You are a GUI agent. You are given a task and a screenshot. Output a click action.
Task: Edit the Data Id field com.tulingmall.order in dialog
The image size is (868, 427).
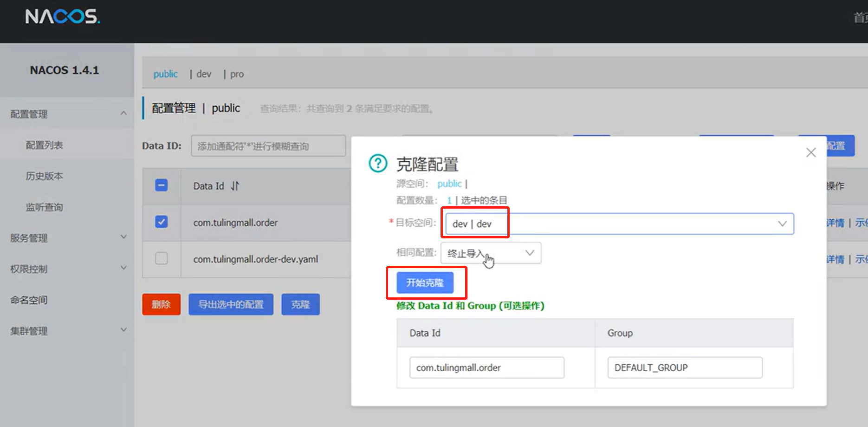point(487,368)
